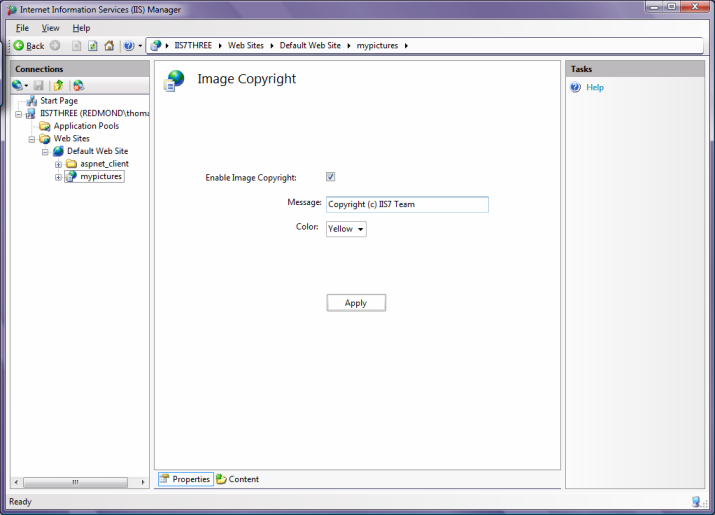The width and height of the screenshot is (715, 515).
Task: Select IIS7THREE in the breadcrumb
Action: pyautogui.click(x=193, y=45)
